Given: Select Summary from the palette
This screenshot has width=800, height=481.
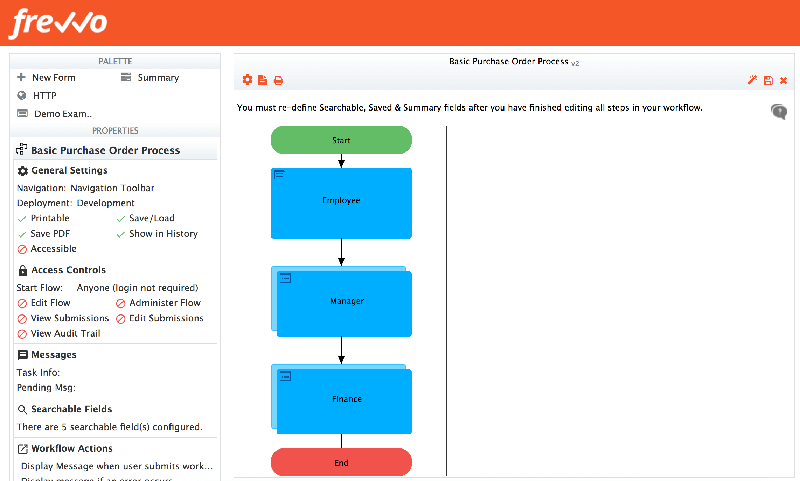Looking at the screenshot, I should [157, 77].
